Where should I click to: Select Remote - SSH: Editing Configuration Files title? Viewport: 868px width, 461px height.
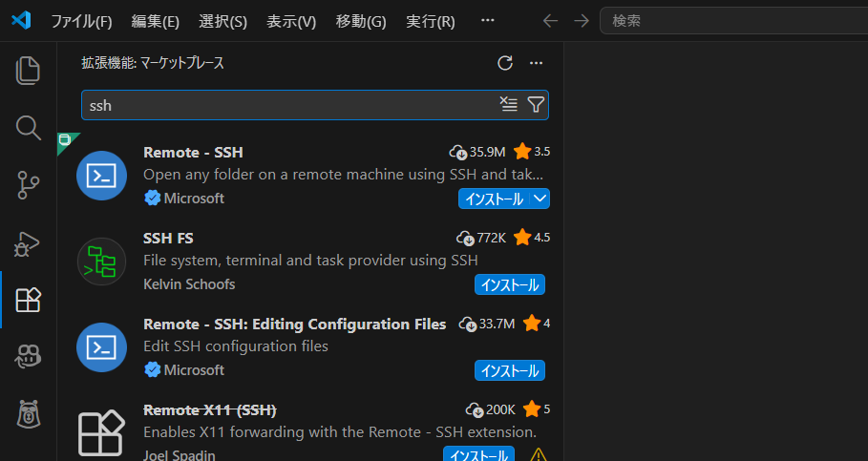point(294,324)
